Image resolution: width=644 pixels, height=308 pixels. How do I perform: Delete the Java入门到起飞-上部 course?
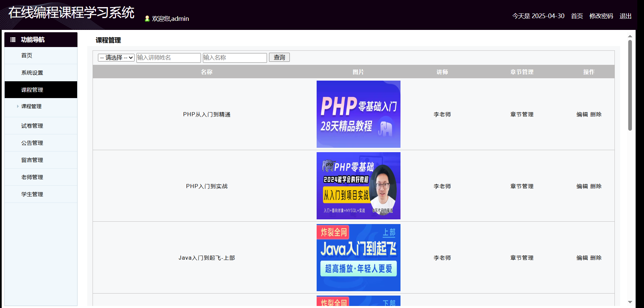coord(596,258)
